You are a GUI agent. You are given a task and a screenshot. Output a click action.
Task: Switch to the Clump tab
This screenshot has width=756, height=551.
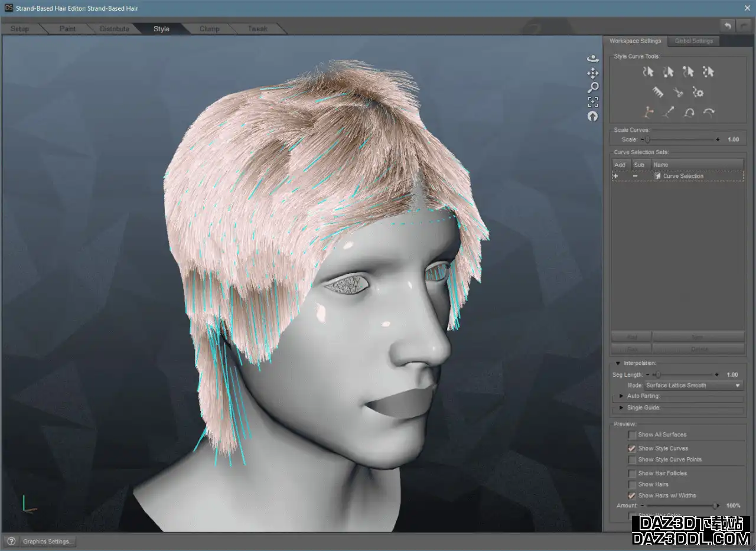(x=209, y=29)
